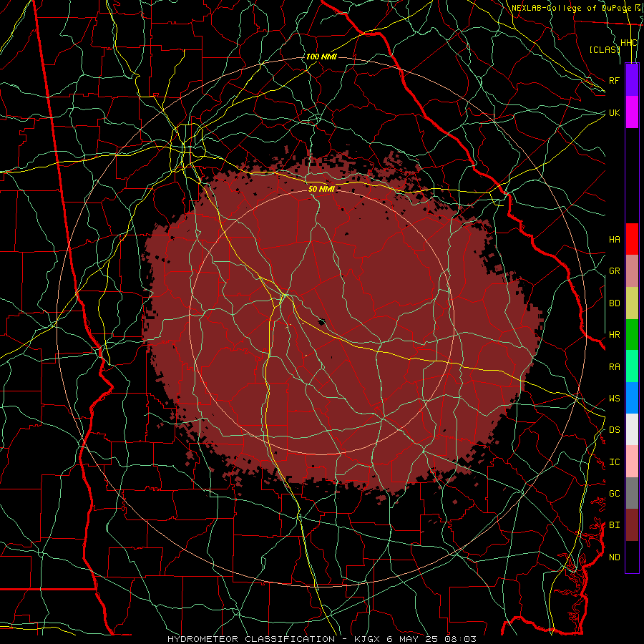The height and width of the screenshot is (644, 644).
Task: Click the BI legend label
Action: coord(615,525)
